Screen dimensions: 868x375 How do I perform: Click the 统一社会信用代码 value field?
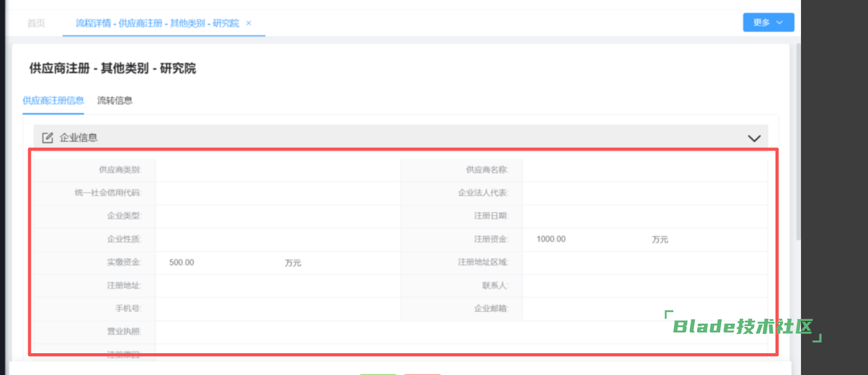[277, 193]
